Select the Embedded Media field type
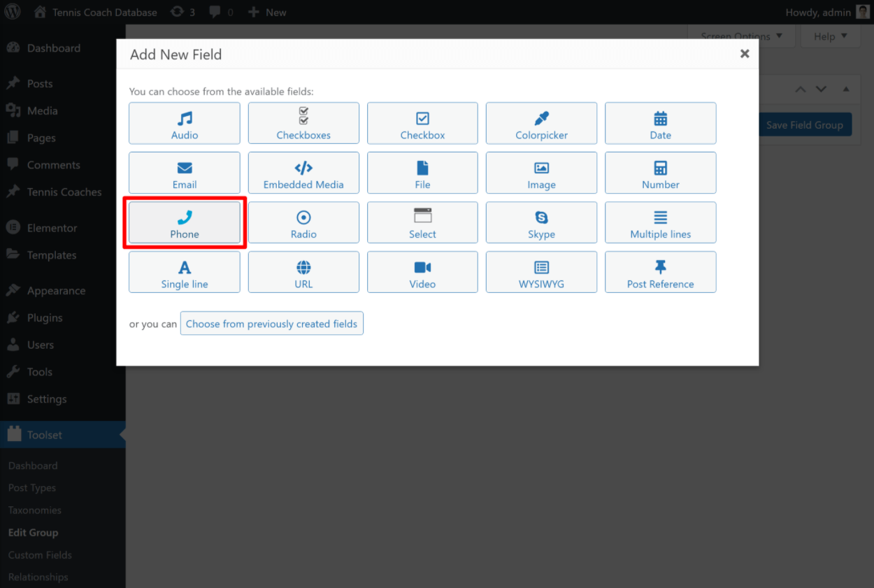The width and height of the screenshot is (874, 588). pyautogui.click(x=303, y=173)
